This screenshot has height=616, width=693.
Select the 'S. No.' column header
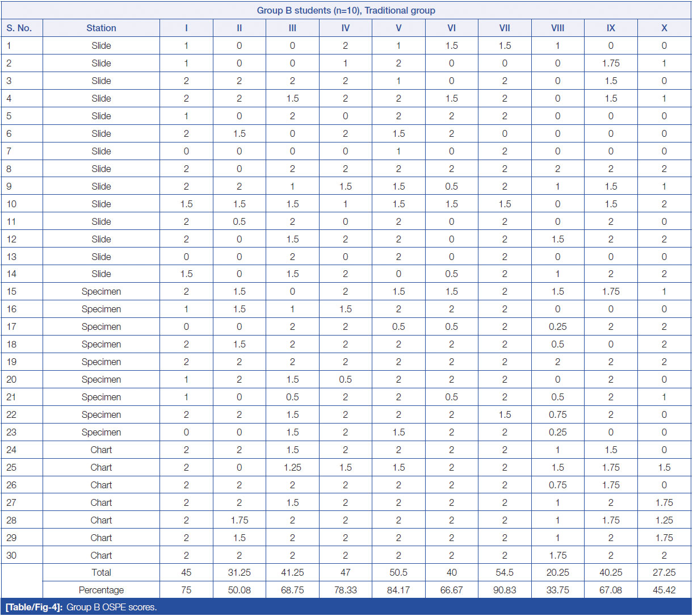click(x=19, y=28)
